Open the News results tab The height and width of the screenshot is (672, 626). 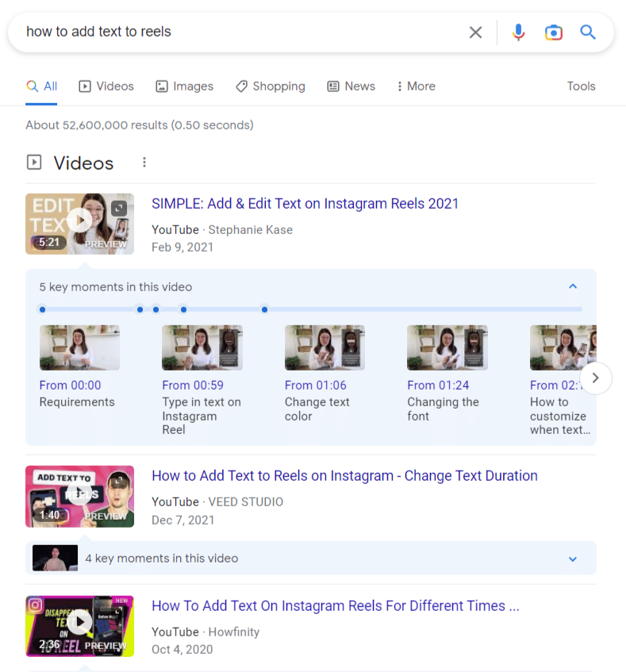point(351,86)
